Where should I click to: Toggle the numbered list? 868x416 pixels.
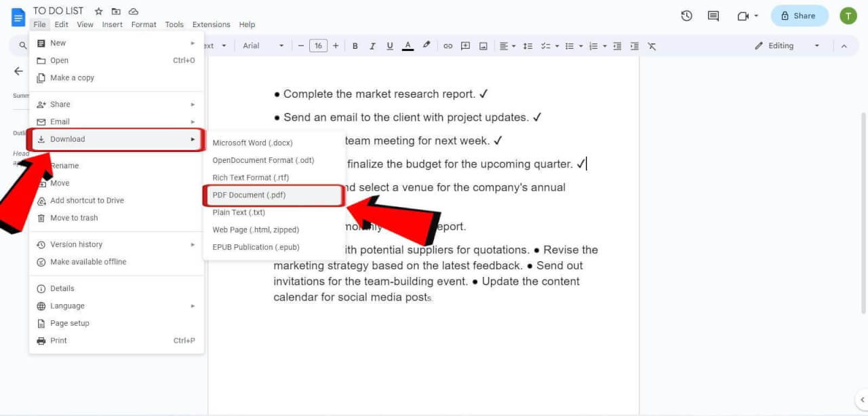pyautogui.click(x=593, y=45)
